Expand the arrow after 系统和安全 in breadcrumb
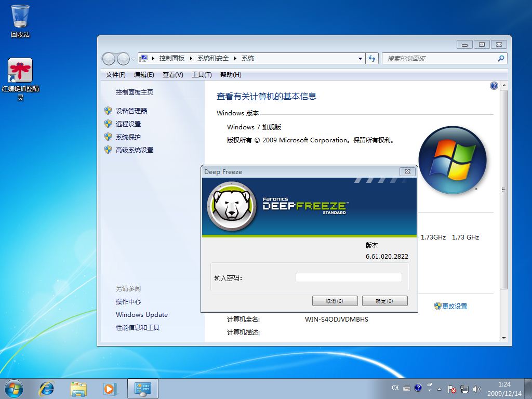The width and height of the screenshot is (532, 399). click(x=235, y=58)
